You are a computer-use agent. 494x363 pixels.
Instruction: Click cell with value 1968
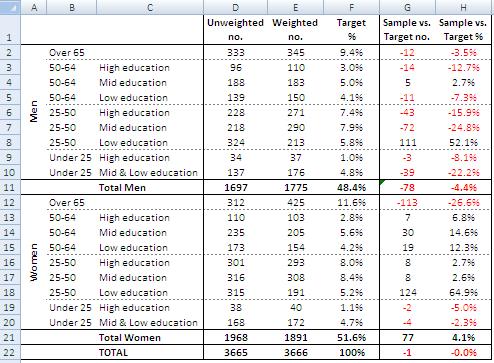coord(235,337)
